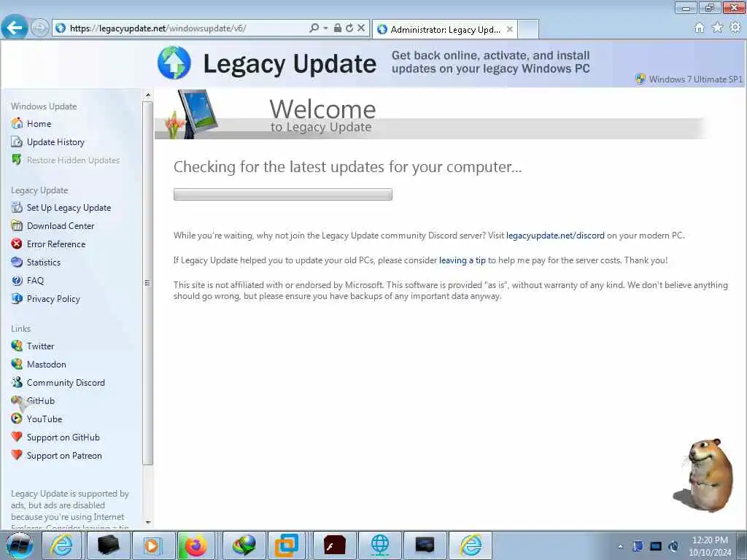
Task: Open Download Center link
Action: (x=61, y=226)
